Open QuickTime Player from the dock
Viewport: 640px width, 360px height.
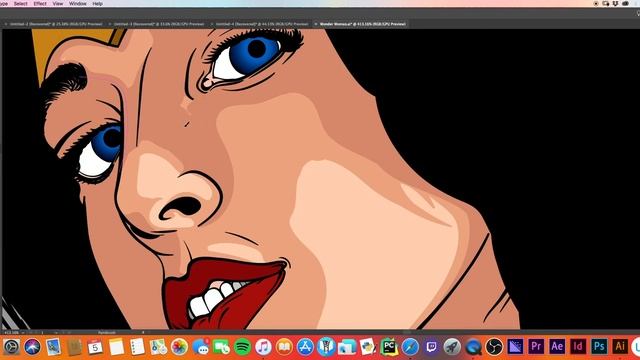click(x=473, y=347)
